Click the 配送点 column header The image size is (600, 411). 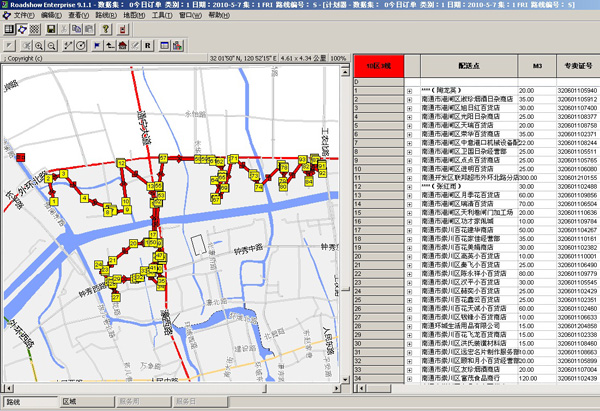(468, 68)
